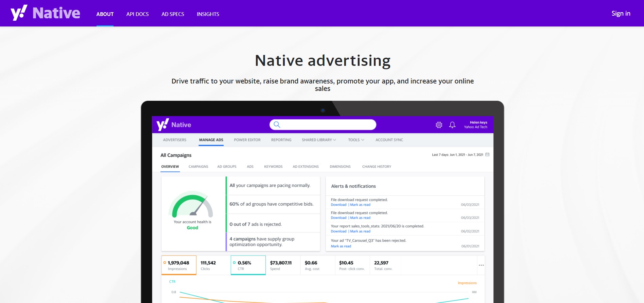
Task: Go to the Ad Specs page
Action: coord(173,14)
